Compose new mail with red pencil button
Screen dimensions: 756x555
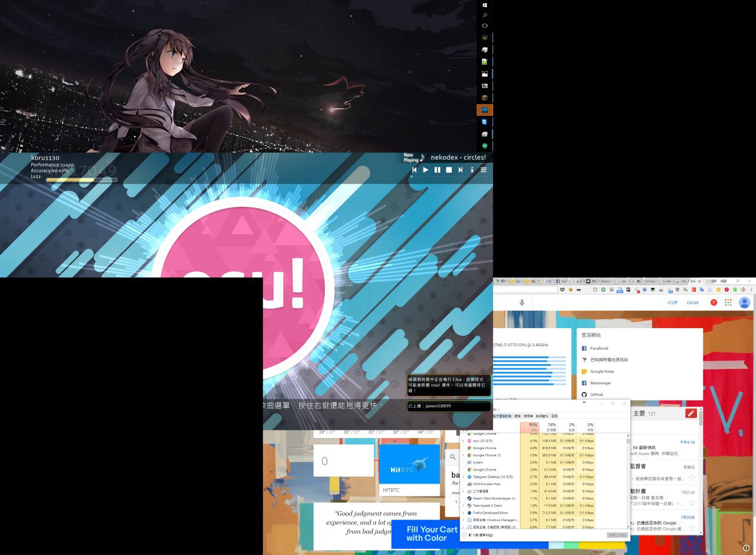click(690, 414)
